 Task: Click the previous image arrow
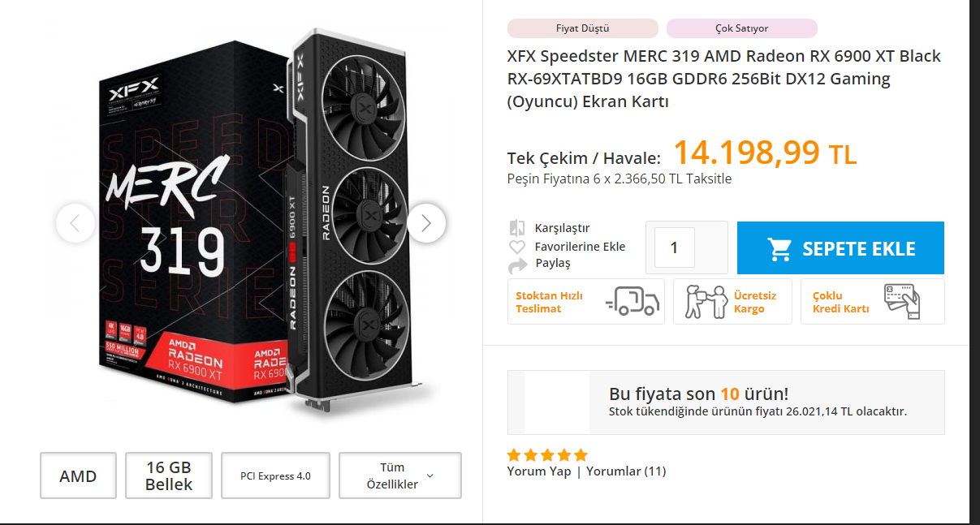click(x=76, y=222)
